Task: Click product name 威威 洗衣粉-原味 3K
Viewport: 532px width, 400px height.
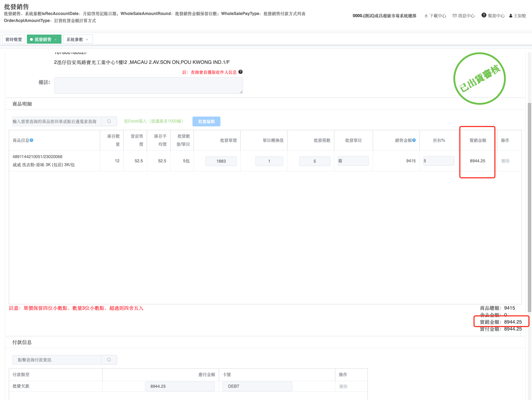Action: (x=44, y=165)
